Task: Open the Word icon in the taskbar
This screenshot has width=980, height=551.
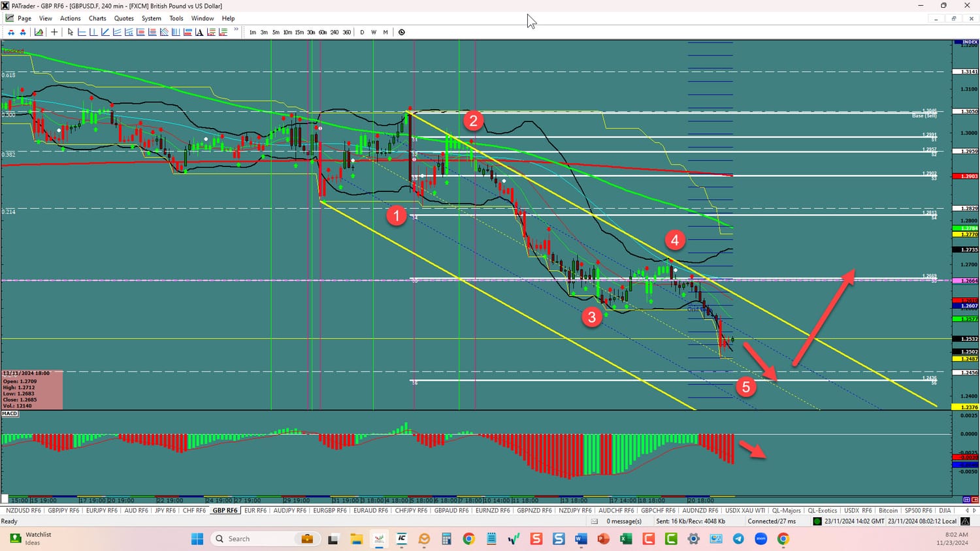Action: (581, 539)
